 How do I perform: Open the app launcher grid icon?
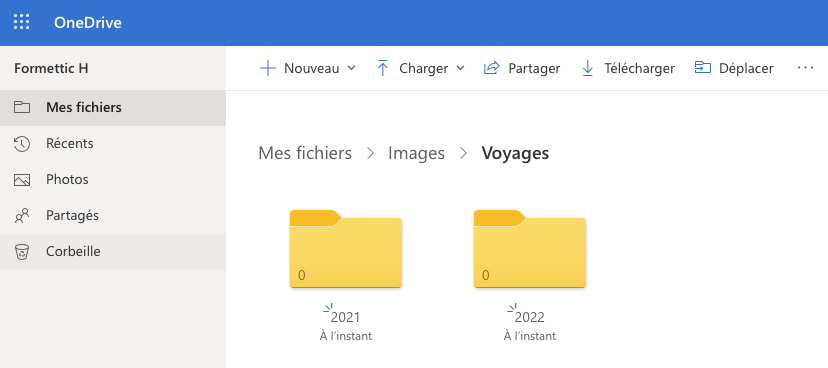pyautogui.click(x=22, y=22)
